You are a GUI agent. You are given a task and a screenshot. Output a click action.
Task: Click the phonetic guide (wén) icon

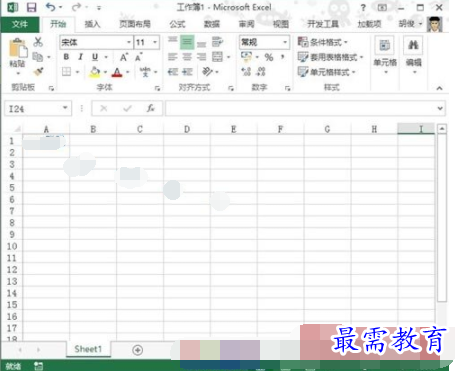click(145, 72)
